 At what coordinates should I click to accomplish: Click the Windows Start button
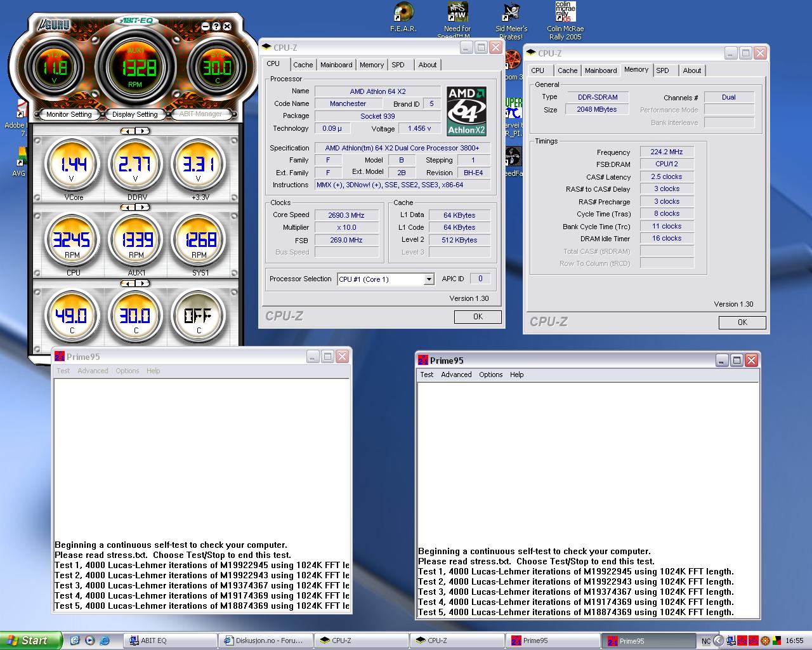pyautogui.click(x=31, y=640)
